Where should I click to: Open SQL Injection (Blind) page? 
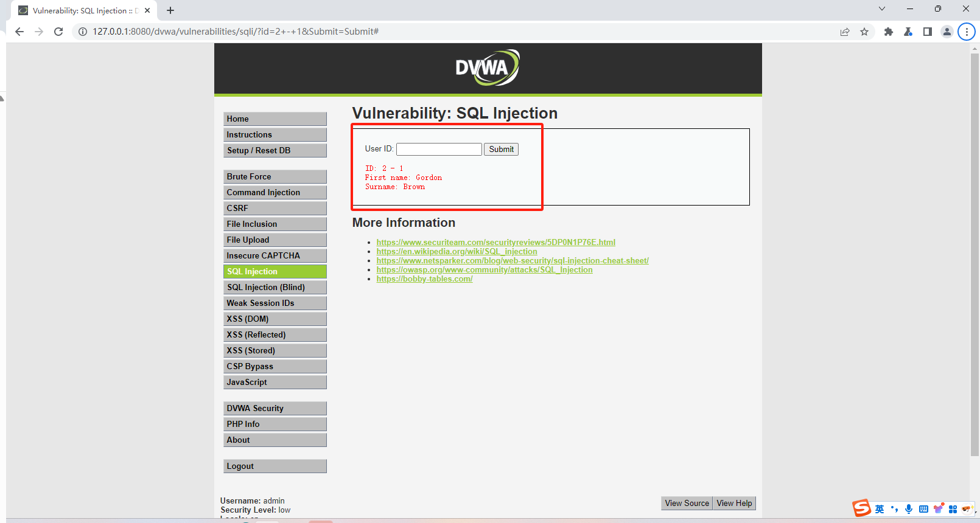[x=275, y=287]
